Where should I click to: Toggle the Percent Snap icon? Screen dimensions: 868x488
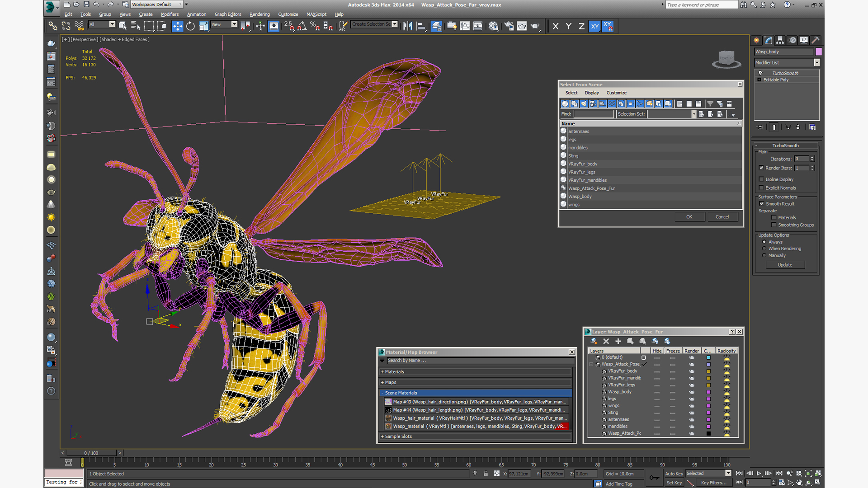click(315, 26)
